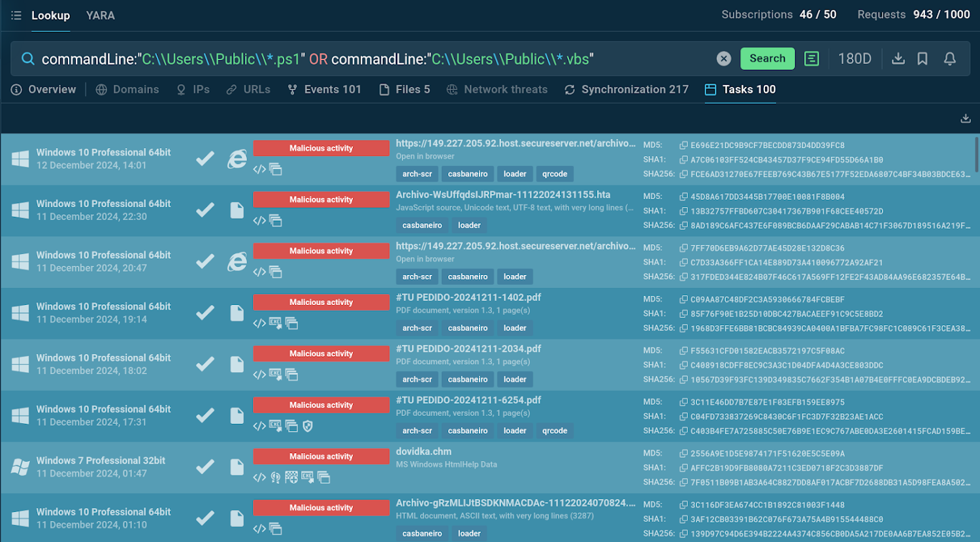The height and width of the screenshot is (542, 980).
Task: Open the sidebar menu list icon
Action: (16, 15)
